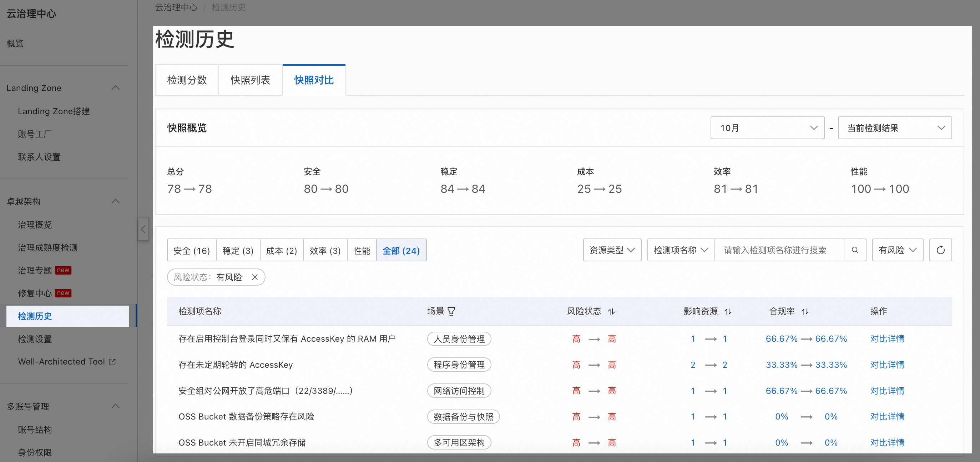
Task: Sort by 影响资源 column icon
Action: point(727,312)
